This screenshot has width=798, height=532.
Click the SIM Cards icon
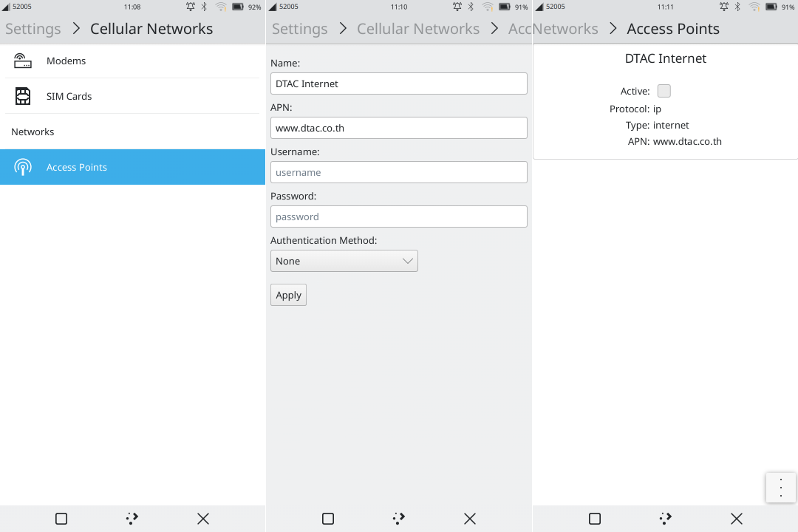tap(22, 96)
